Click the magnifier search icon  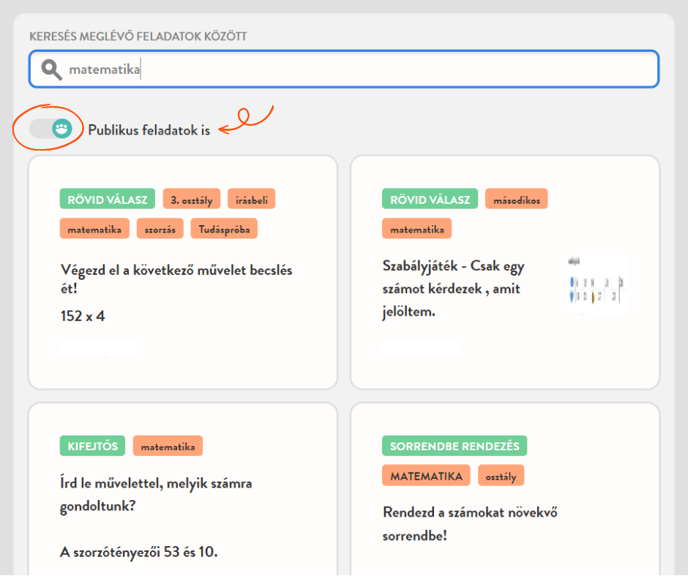click(50, 70)
